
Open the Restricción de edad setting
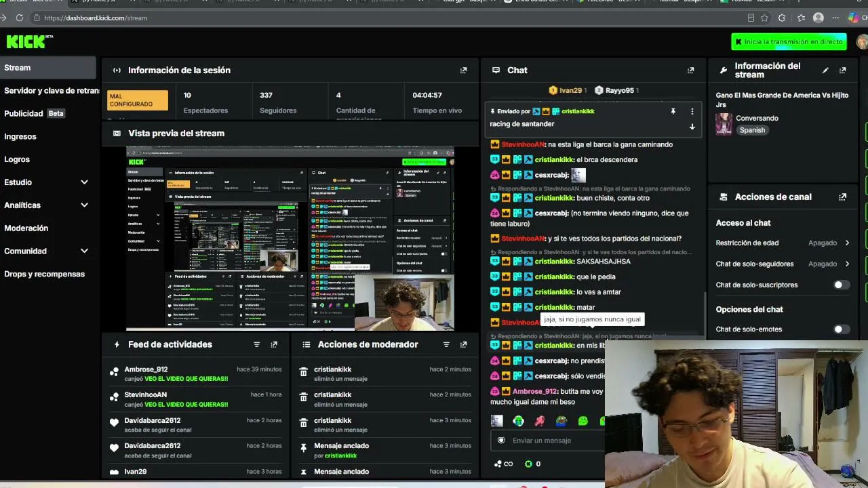tap(783, 243)
